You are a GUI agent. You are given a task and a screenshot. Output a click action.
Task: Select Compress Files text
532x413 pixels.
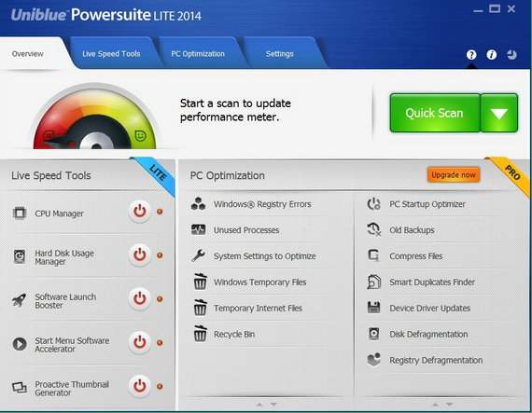pos(415,256)
